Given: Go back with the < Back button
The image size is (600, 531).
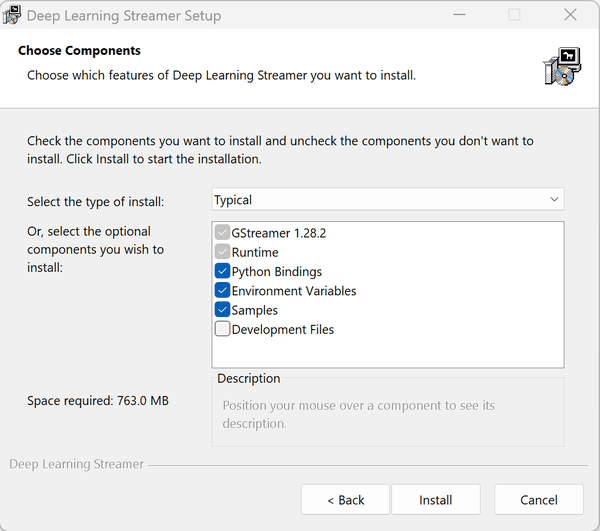Looking at the screenshot, I should point(345,500).
